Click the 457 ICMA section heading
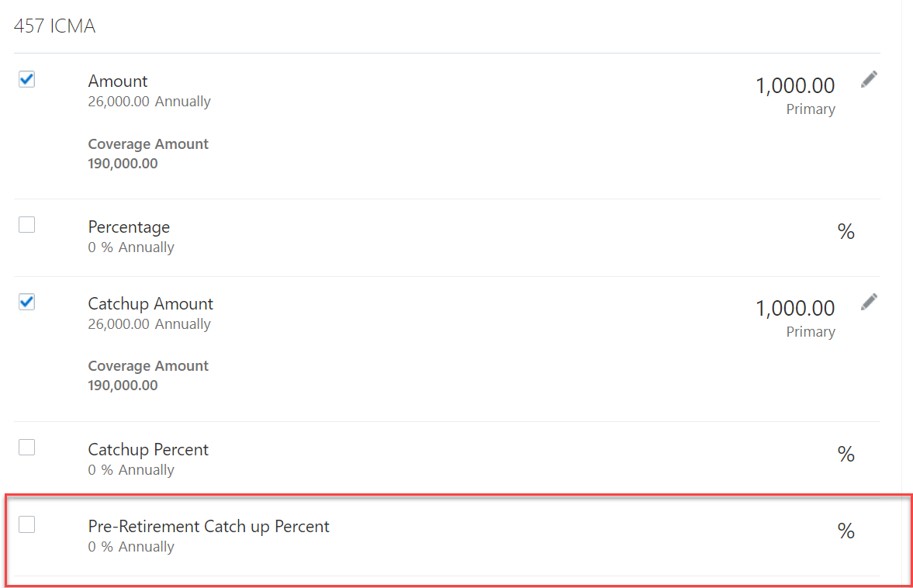913x588 pixels. point(55,26)
